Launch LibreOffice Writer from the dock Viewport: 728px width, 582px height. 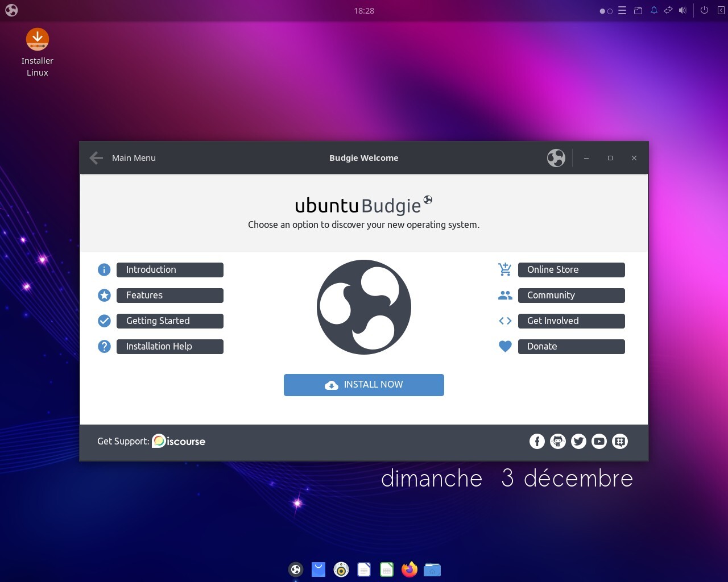pyautogui.click(x=364, y=569)
